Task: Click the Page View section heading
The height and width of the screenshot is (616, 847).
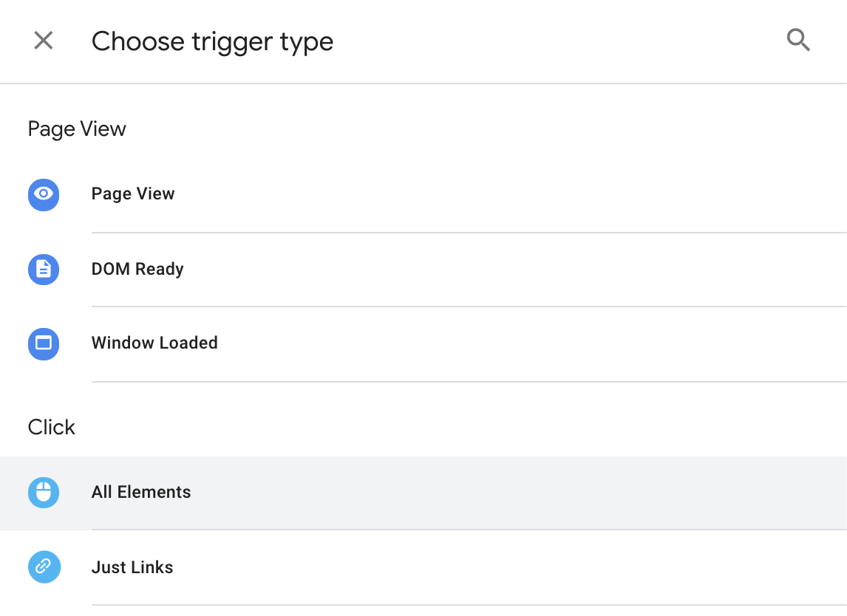Action: [77, 129]
